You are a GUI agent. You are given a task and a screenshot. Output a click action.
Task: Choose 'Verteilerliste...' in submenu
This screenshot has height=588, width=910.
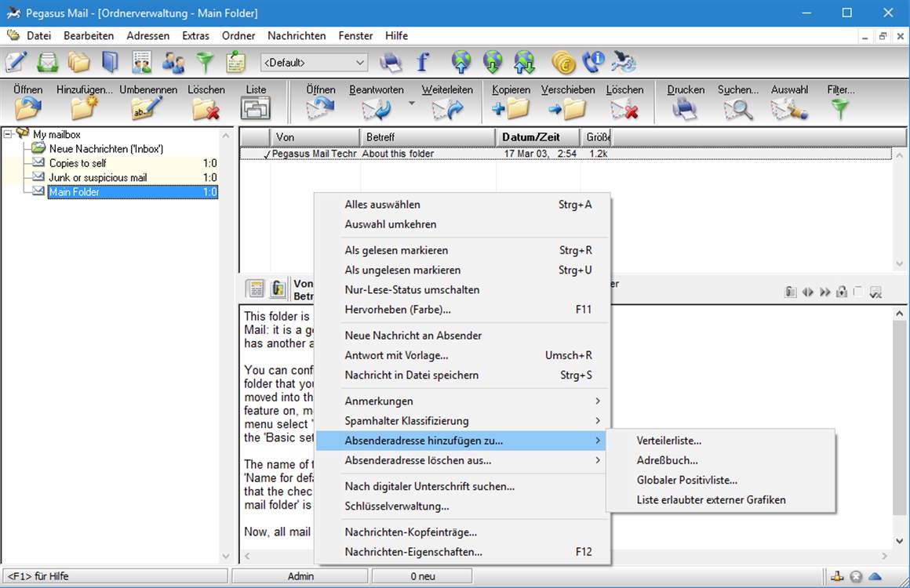click(x=721, y=440)
